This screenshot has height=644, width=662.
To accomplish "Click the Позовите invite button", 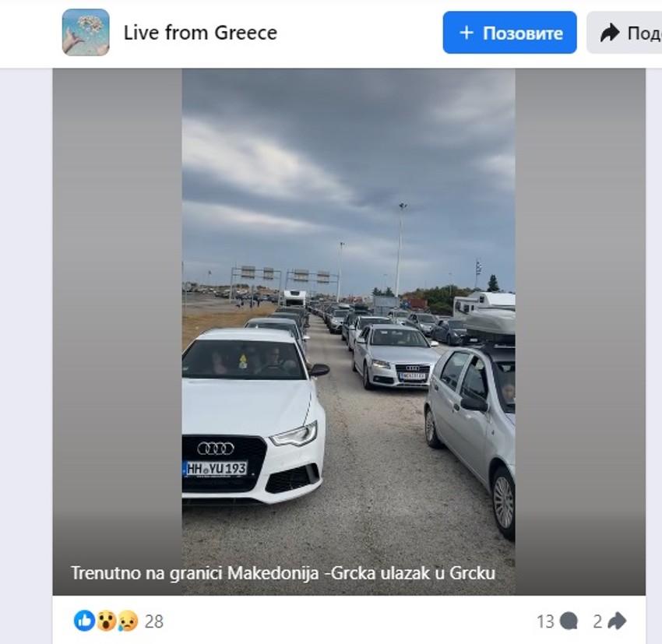I will coord(509,33).
